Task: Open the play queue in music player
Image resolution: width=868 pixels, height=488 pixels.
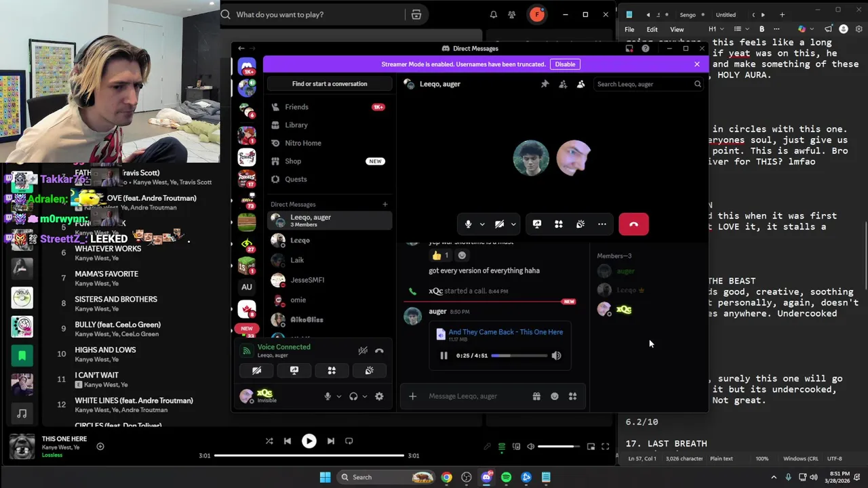Action: tap(502, 447)
